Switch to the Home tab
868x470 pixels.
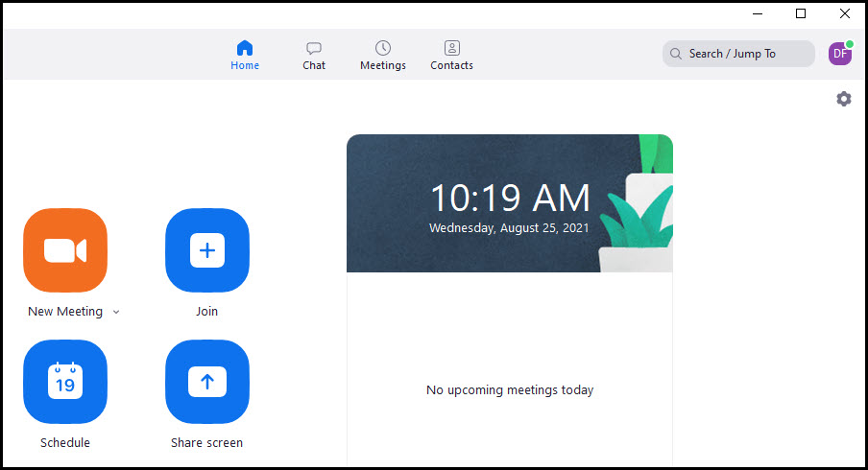tap(245, 56)
